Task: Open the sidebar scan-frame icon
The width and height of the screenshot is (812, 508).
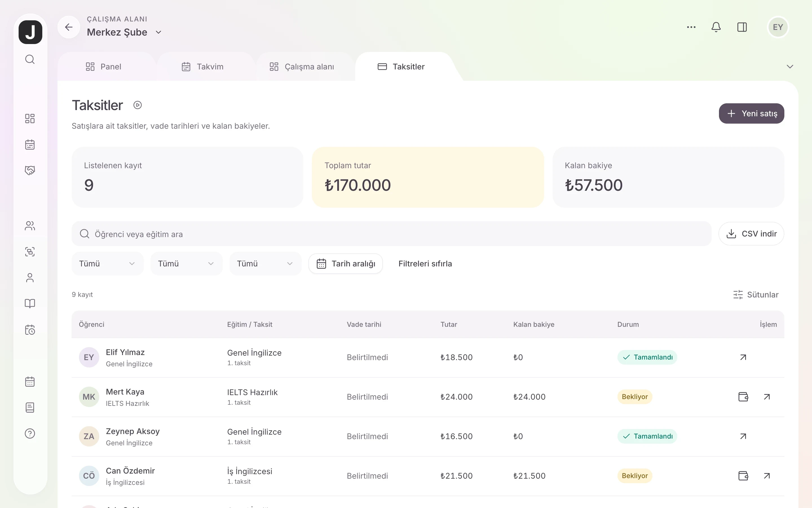Action: point(30,252)
